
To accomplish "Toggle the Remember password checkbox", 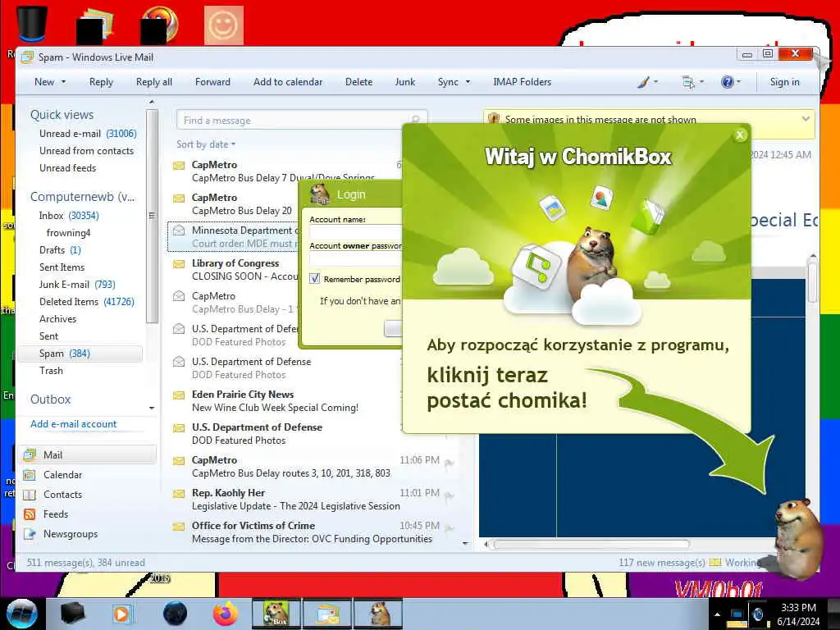I will point(315,279).
